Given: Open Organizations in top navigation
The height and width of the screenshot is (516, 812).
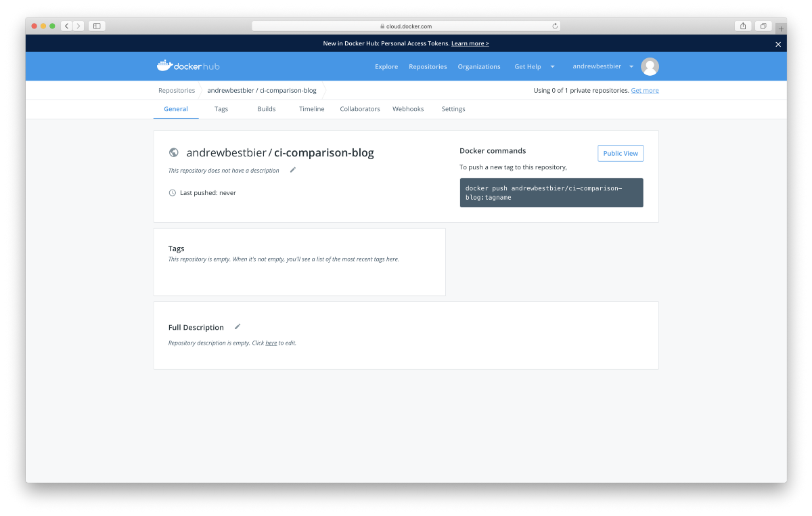Looking at the screenshot, I should point(479,66).
